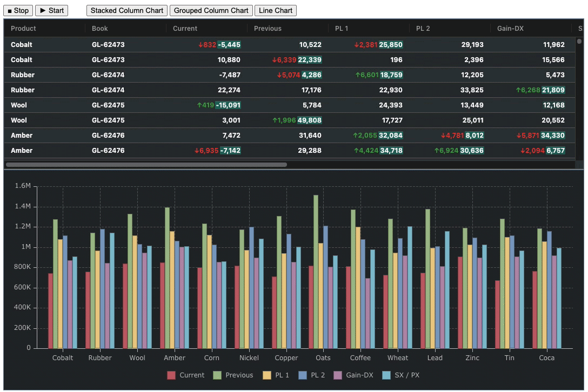588x392 pixels.
Task: Toggle the Current series red legend swatch
Action: click(171, 375)
